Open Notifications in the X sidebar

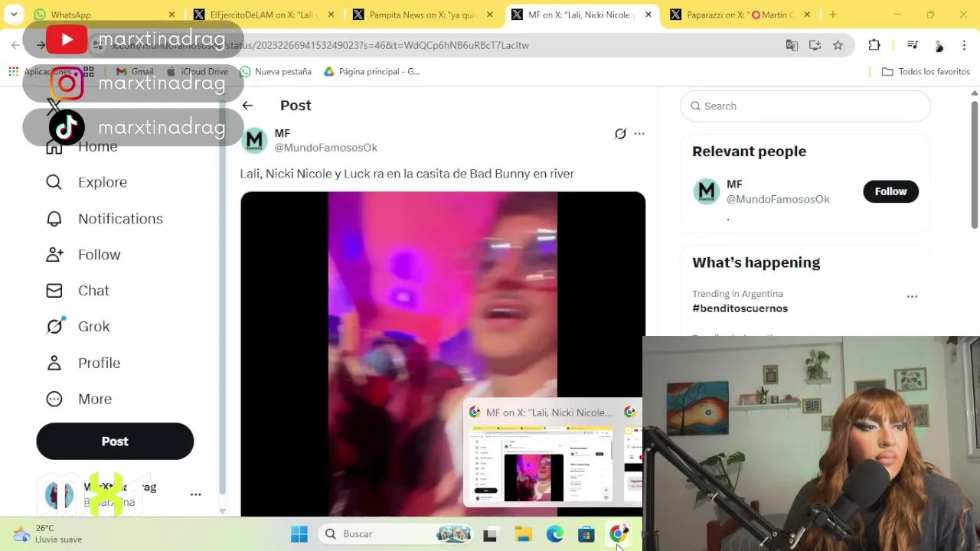point(120,218)
